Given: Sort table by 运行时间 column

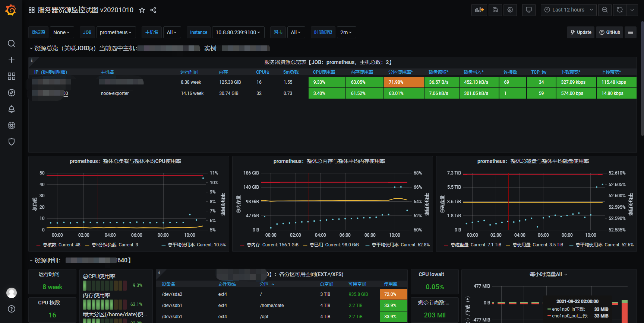Looking at the screenshot, I should pyautogui.click(x=189, y=72).
